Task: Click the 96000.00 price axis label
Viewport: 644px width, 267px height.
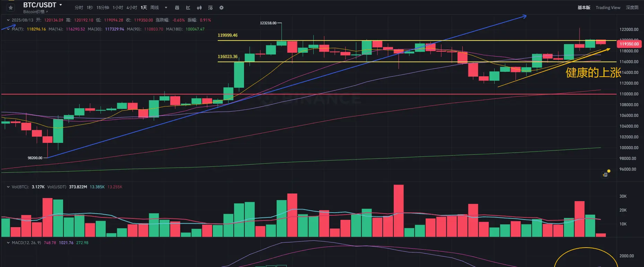Action: tap(628, 169)
